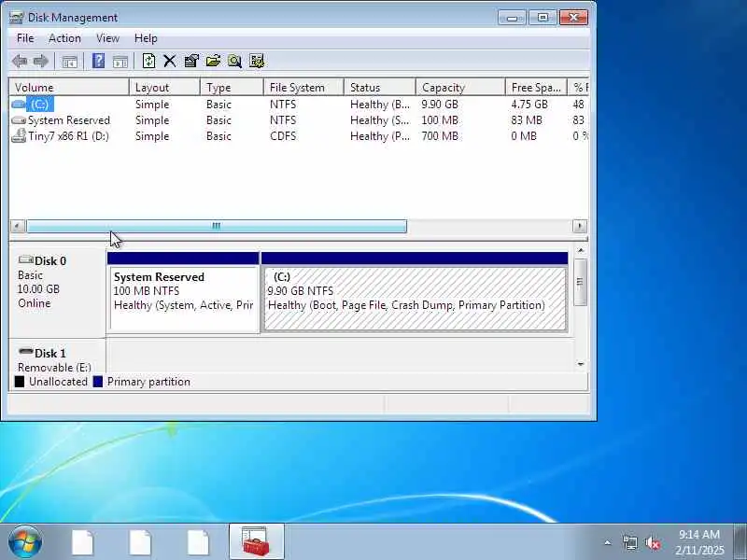
Task: Toggle Show/Hide Console Tree toolbar icon
Action: tap(69, 62)
